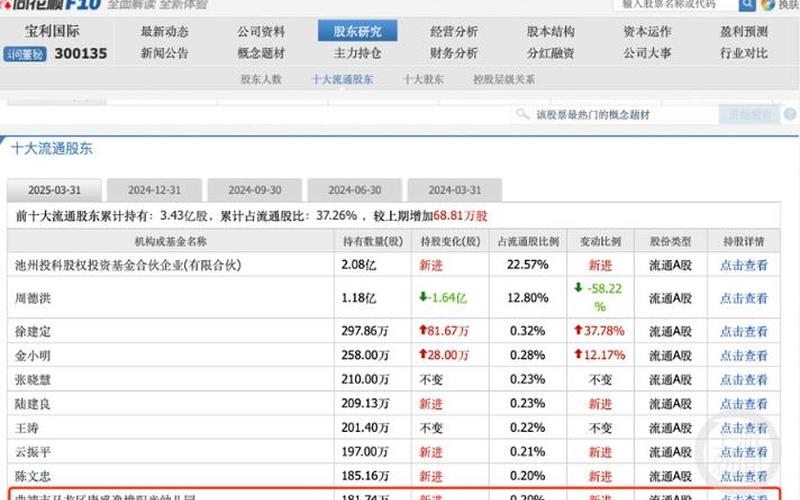Open the 最新动态 menu item
The height and width of the screenshot is (500, 800).
coord(164,32)
